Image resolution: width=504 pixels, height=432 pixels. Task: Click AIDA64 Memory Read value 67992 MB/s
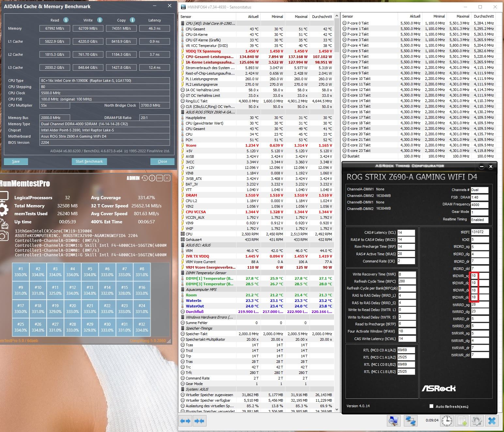54,28
